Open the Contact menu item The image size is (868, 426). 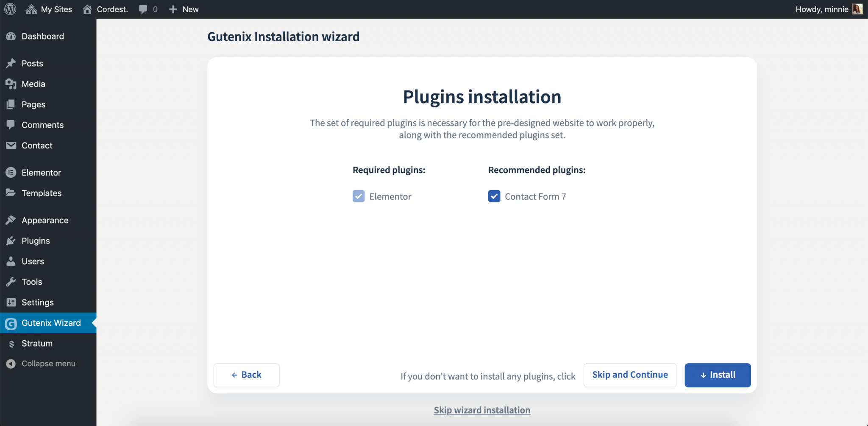coord(48,146)
